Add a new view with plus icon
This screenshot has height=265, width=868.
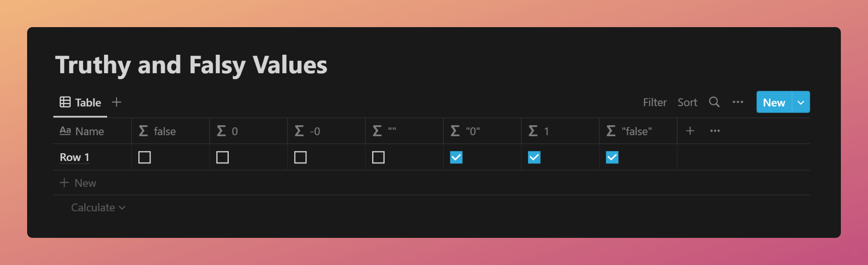coord(117,102)
